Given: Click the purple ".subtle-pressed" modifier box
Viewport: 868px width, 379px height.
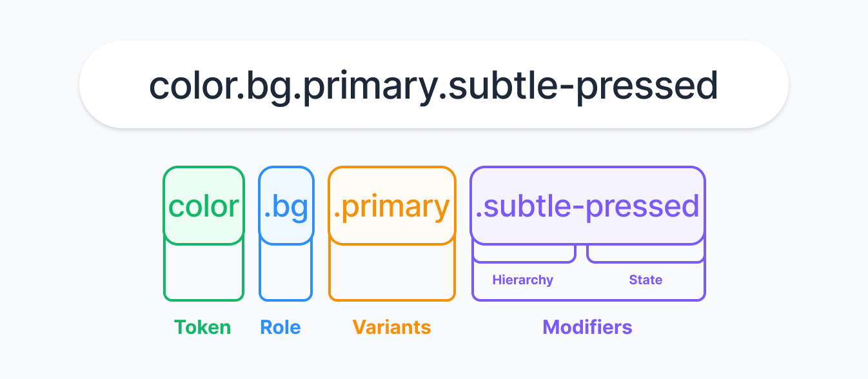Looking at the screenshot, I should (587, 206).
